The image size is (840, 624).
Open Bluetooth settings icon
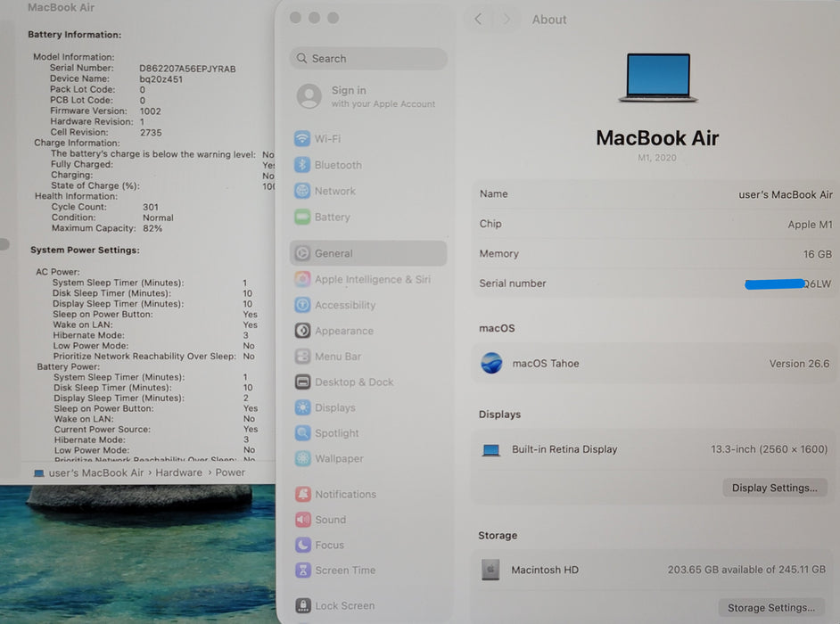point(302,165)
